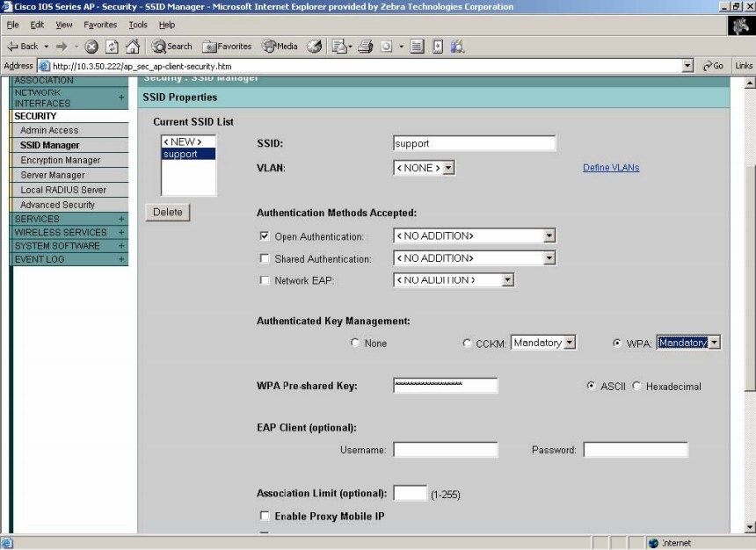Image resolution: width=756 pixels, height=550 pixels.
Task: Follow the Define VLANs link
Action: point(611,168)
